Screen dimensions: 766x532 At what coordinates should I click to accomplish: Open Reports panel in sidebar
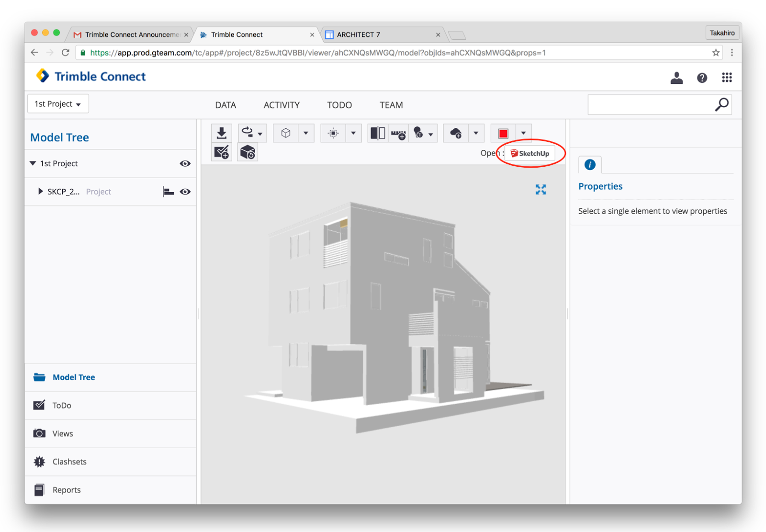point(111,490)
